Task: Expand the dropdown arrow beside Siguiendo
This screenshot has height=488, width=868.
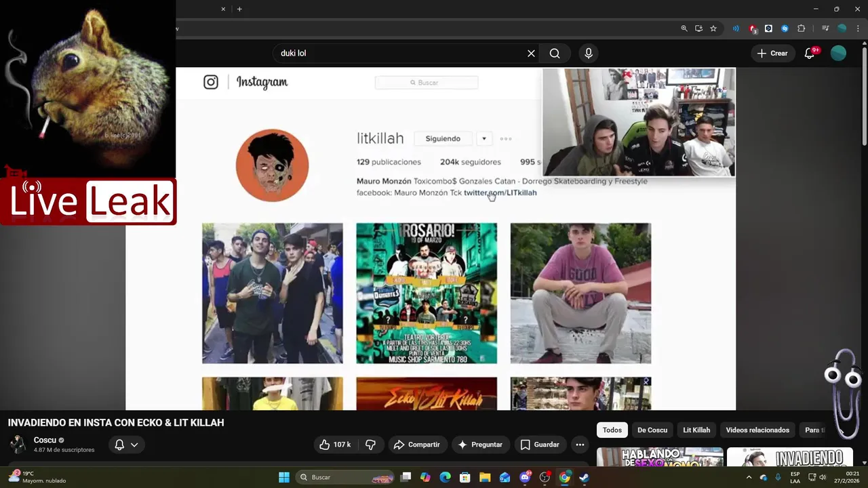Action: (x=484, y=139)
